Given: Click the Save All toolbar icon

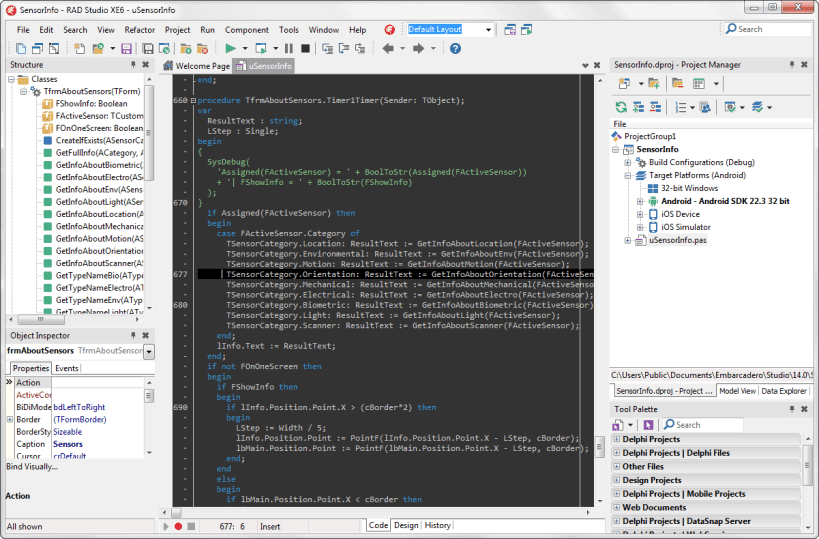Looking at the screenshot, I should coord(148,49).
